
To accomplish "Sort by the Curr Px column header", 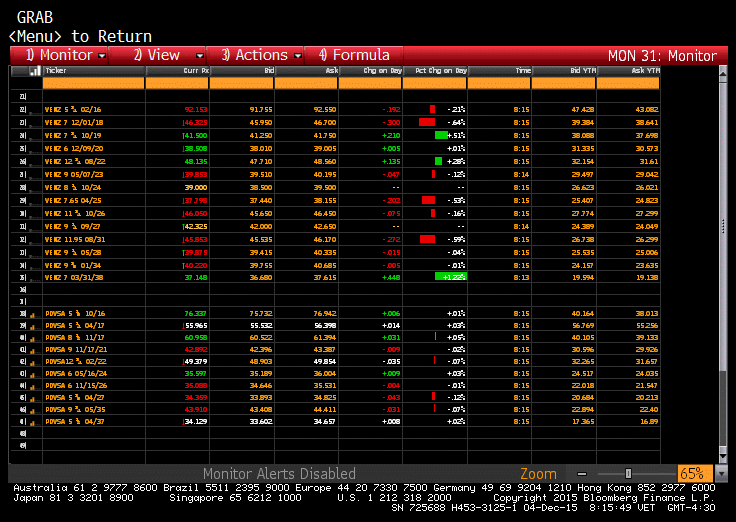I will click(x=177, y=71).
